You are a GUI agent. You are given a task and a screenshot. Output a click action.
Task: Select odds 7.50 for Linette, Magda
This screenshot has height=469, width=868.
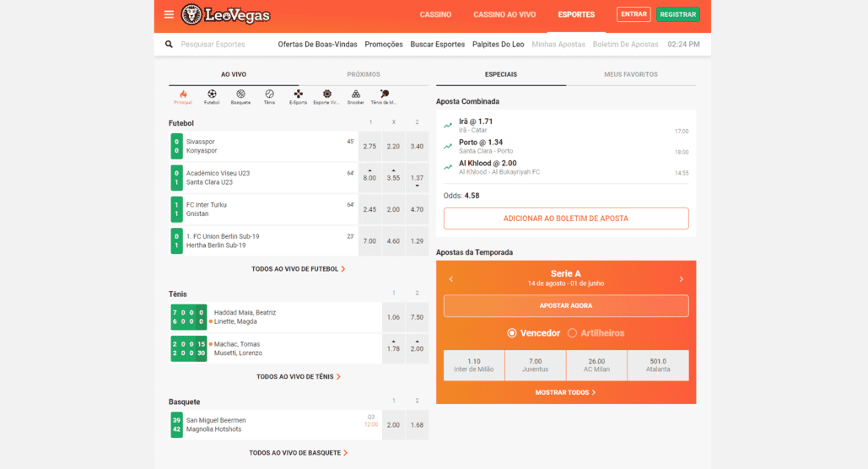pos(418,317)
